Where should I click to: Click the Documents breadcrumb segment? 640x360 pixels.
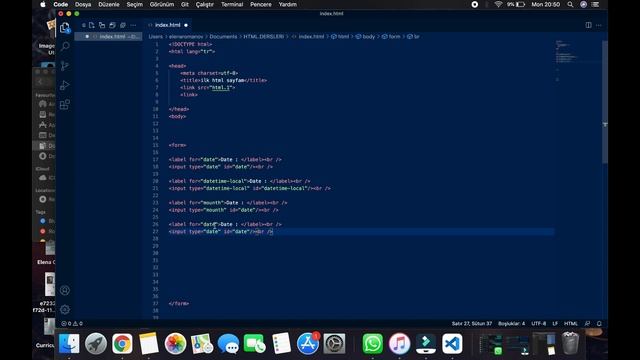pos(223,36)
